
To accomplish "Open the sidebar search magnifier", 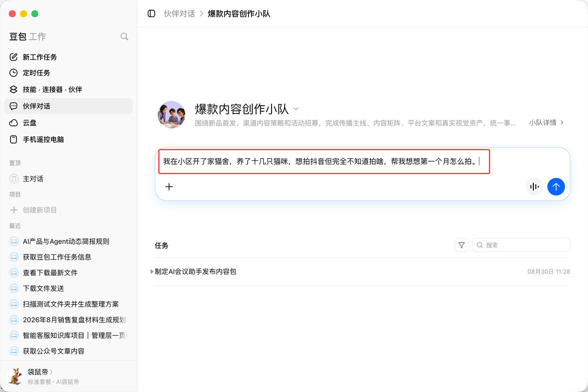I will coord(124,36).
